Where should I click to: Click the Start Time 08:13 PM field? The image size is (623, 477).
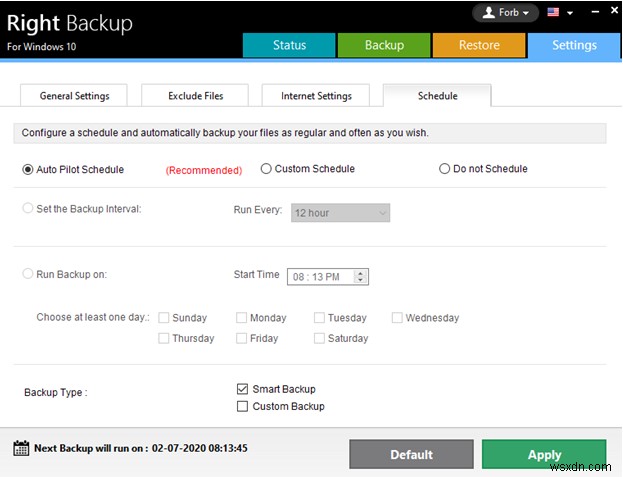click(x=328, y=277)
